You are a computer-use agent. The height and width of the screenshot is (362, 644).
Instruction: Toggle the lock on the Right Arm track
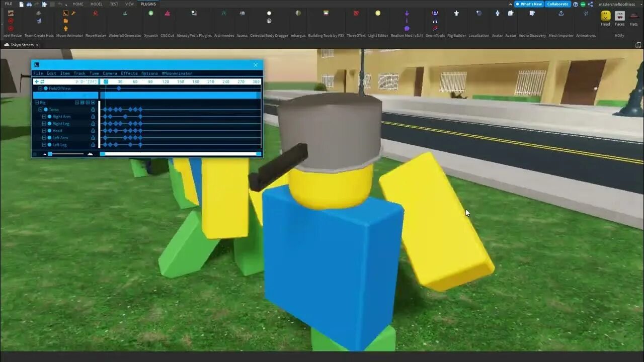(x=93, y=117)
